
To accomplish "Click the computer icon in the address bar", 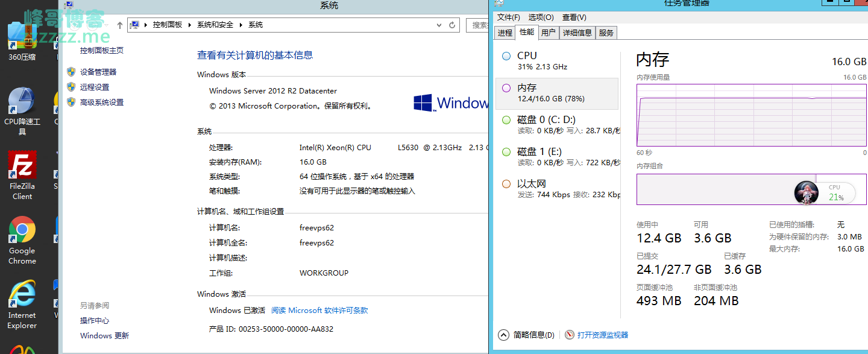I will 135,25.
